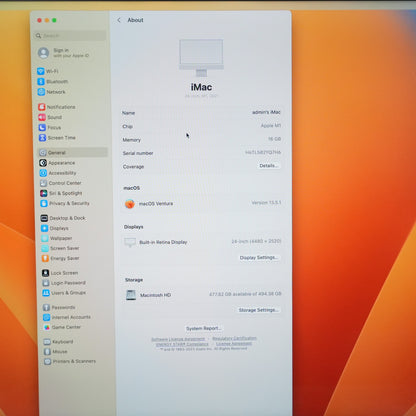Go back using the About chevron

(x=119, y=20)
